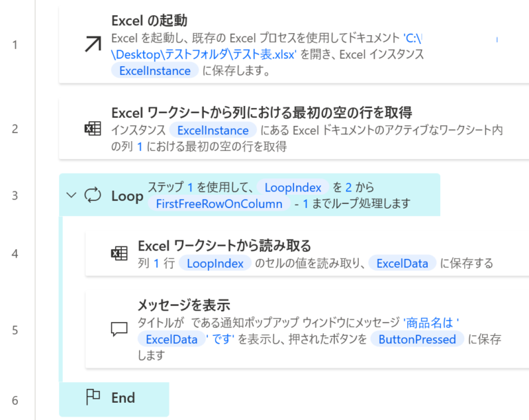Select line number 3 in the gutter
This screenshot has width=529, height=420.
(x=15, y=195)
